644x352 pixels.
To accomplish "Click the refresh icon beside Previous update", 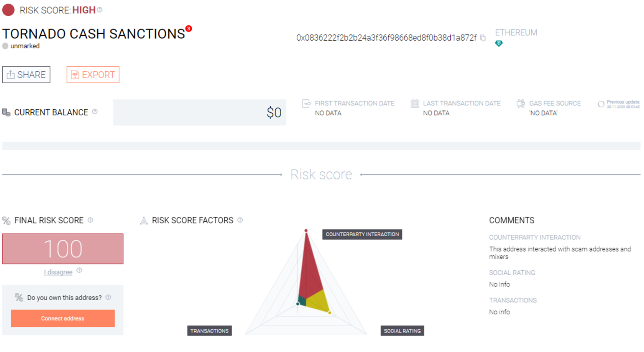I will point(601,104).
